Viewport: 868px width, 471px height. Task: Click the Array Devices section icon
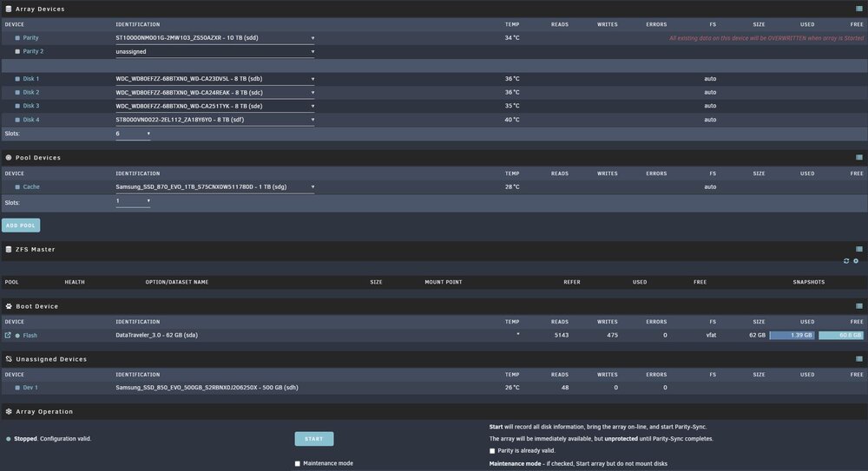[x=9, y=9]
